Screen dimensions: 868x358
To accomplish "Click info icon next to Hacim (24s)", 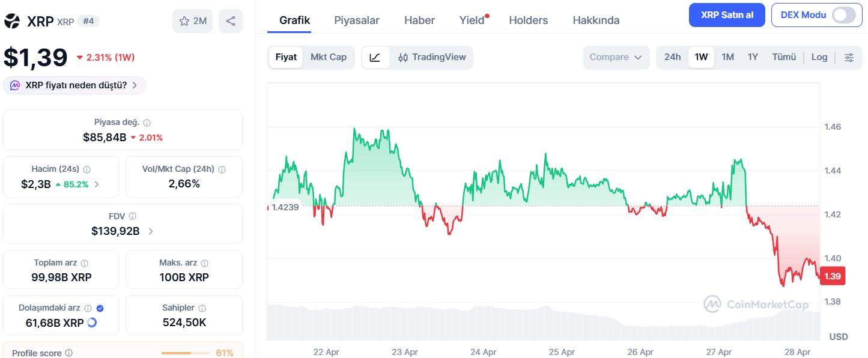I will [x=86, y=169].
